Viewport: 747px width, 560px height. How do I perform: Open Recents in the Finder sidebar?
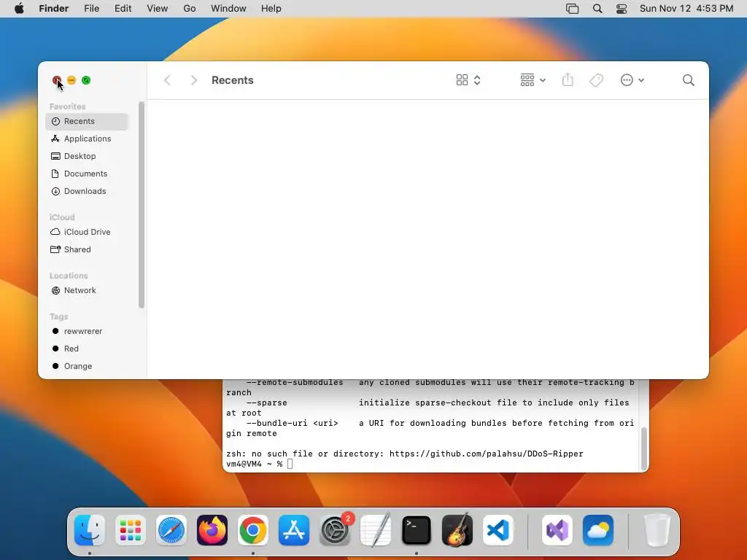click(x=87, y=122)
